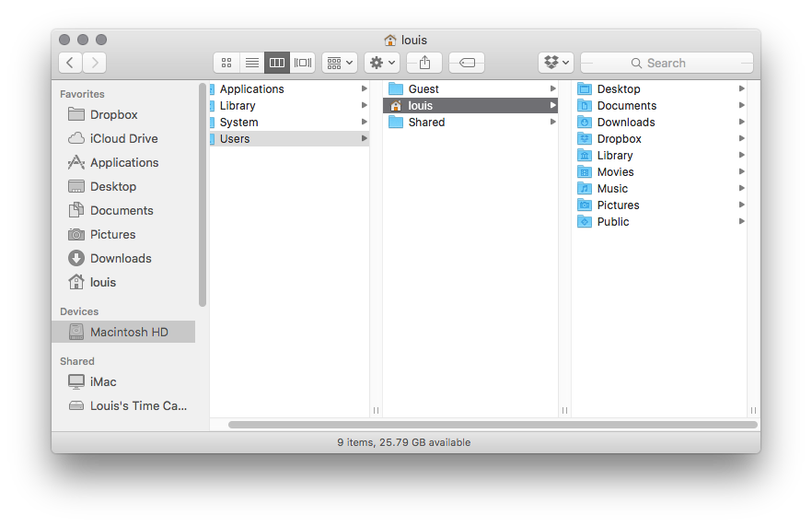Click the Users column's resize handle
The width and height of the screenshot is (812, 527).
point(564,410)
